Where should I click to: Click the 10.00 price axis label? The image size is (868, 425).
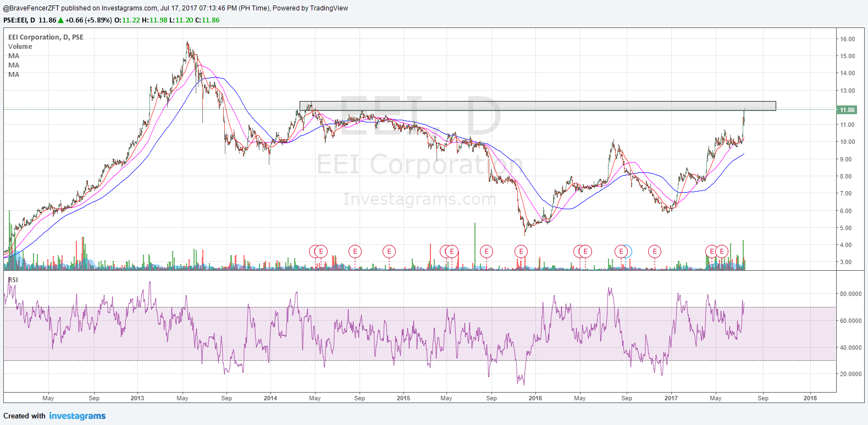coord(847,142)
